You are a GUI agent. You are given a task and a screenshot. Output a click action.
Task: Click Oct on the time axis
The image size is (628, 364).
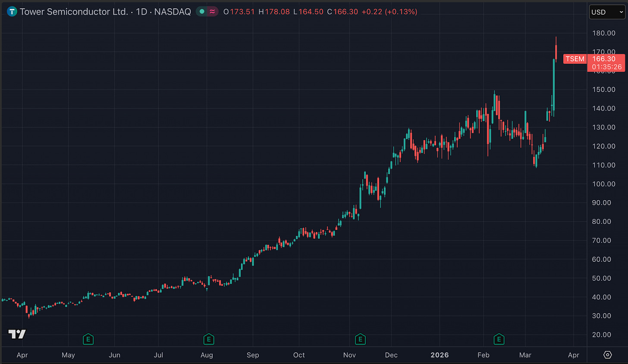299,355
